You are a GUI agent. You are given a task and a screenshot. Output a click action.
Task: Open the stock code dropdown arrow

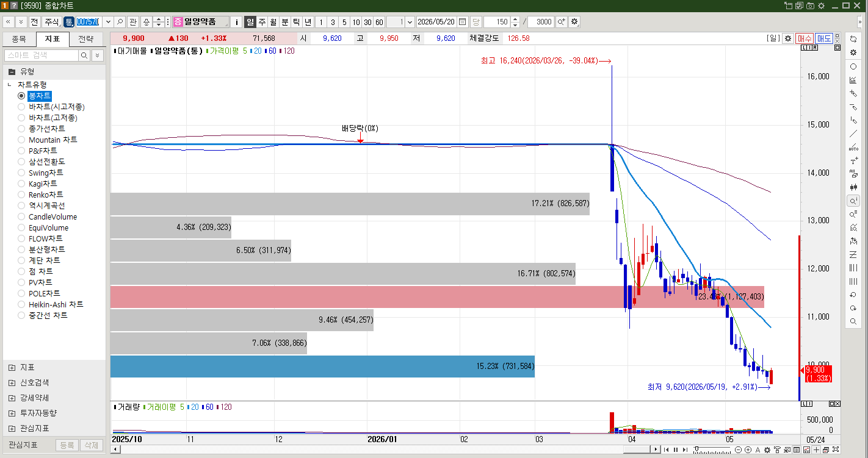point(108,22)
